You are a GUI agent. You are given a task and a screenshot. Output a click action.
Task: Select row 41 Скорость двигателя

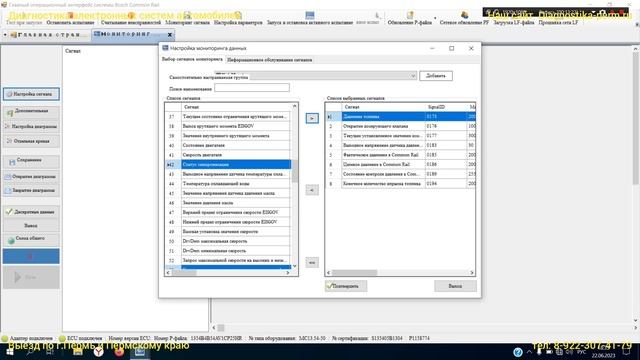tap(228, 155)
